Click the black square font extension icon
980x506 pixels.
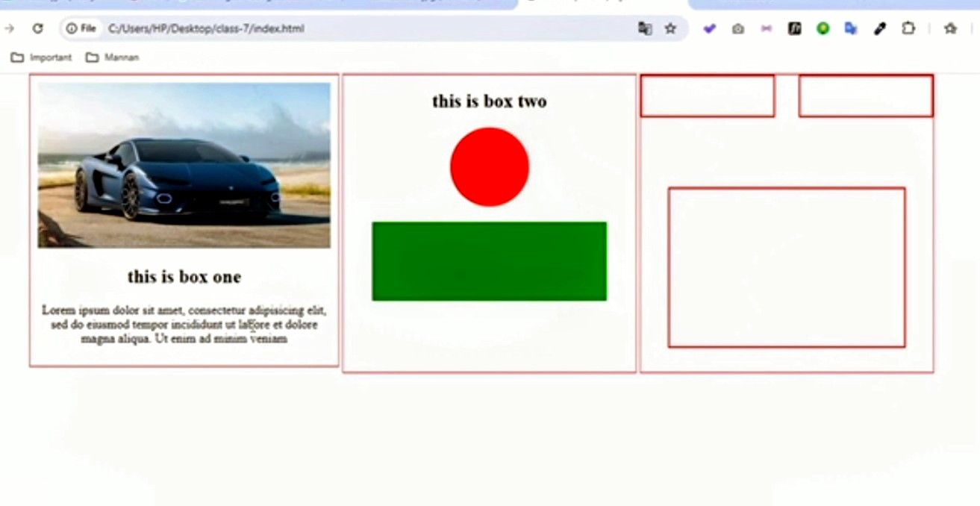[x=794, y=28]
